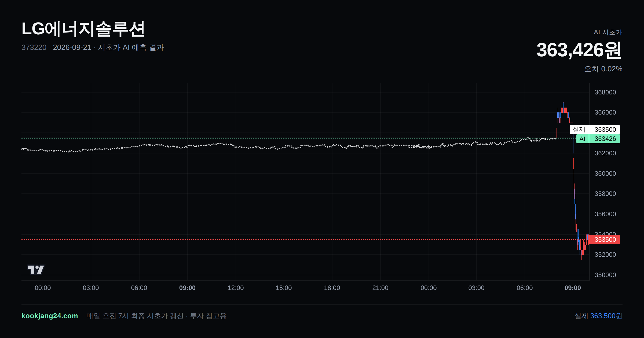Screen dimensions: 644x338
Task: Click the LG에너지솔루션 title
Action: tap(83, 29)
